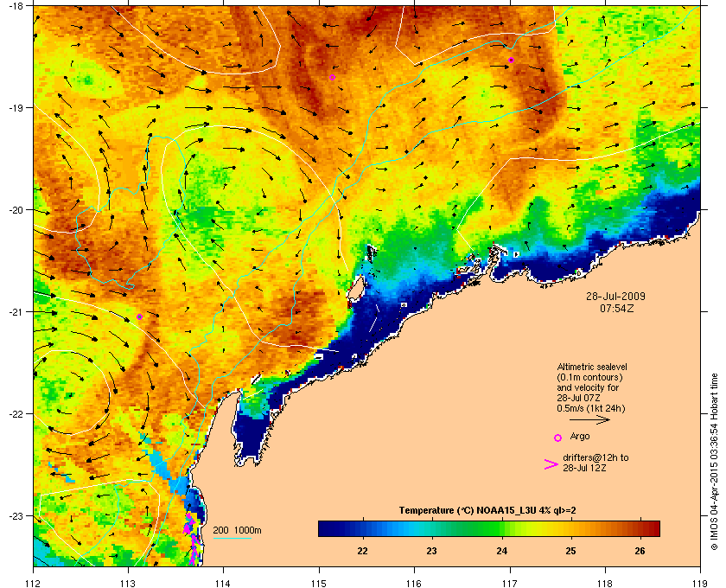This screenshot has width=726, height=588.
Task: Click the color bar tick label 23
Action: 431,551
